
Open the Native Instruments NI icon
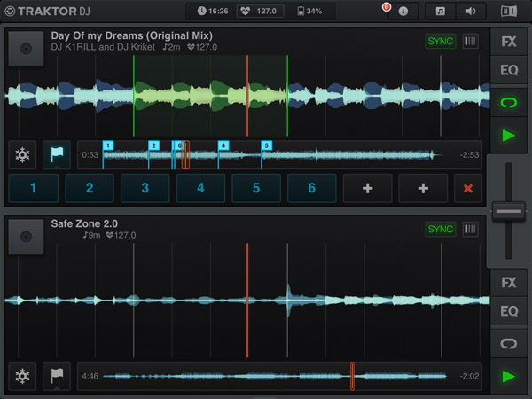pos(509,12)
